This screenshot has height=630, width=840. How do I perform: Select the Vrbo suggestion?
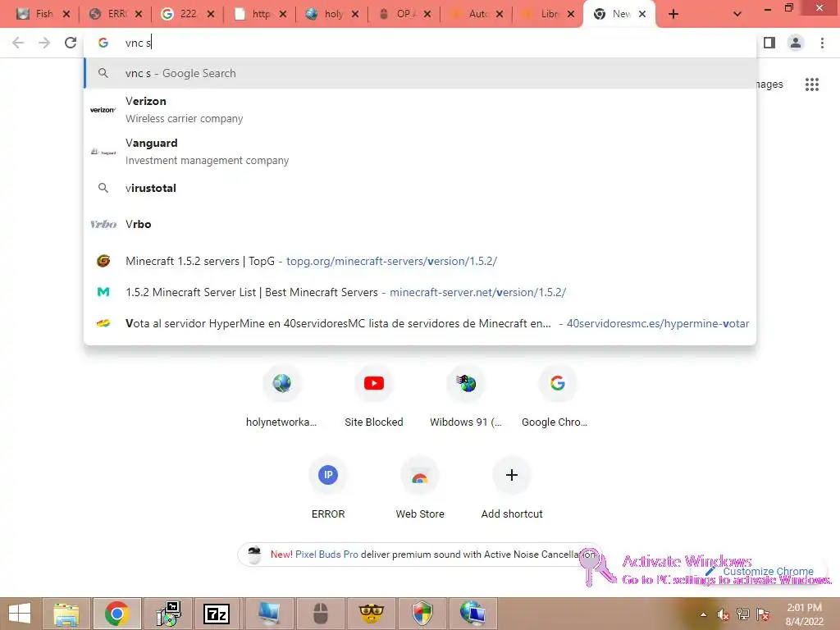click(420, 225)
